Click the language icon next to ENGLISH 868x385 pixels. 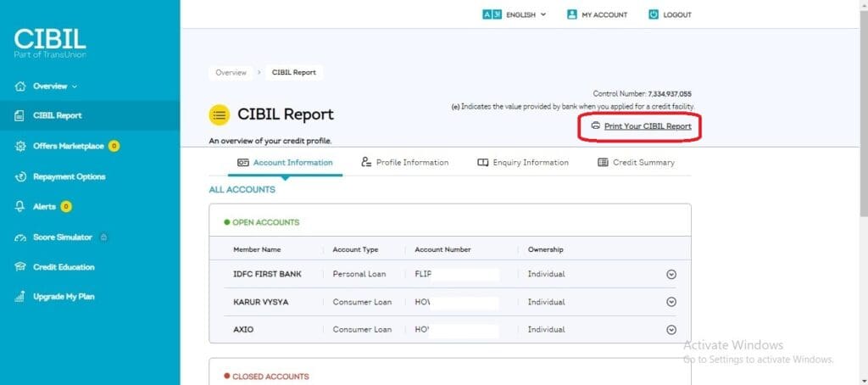(x=492, y=15)
